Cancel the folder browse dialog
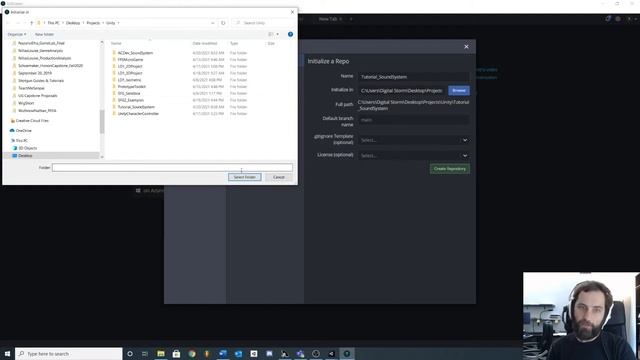The image size is (640, 360). (x=279, y=177)
